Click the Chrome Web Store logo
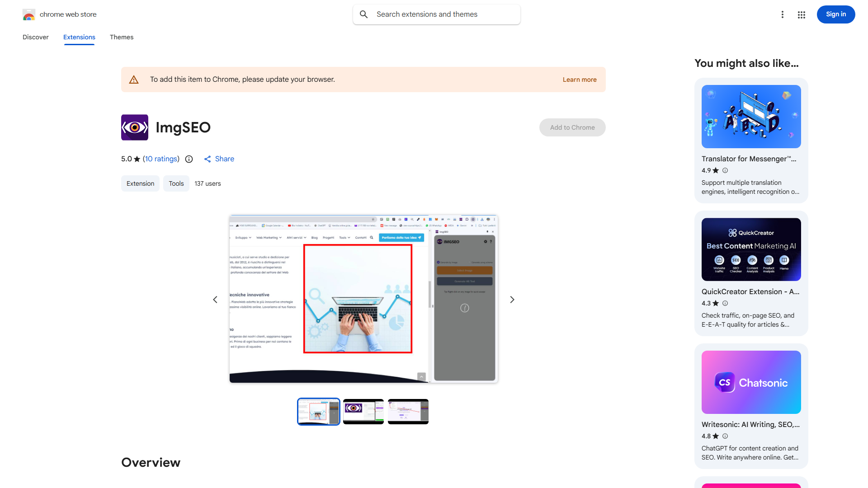868x488 pixels. tap(29, 14)
